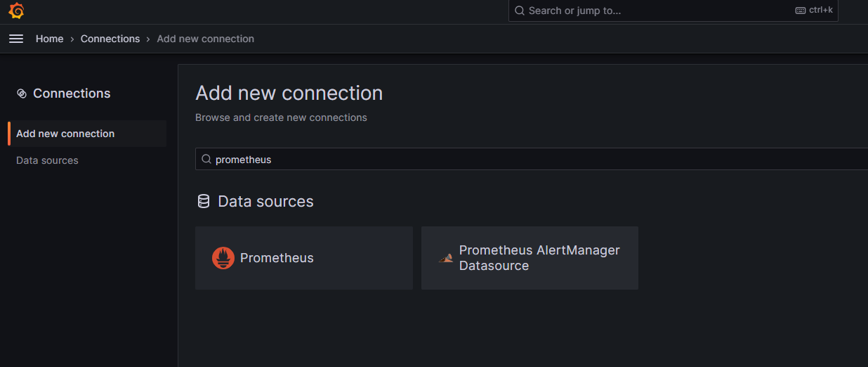Click the magnifier icon in top search bar

[x=520, y=11]
